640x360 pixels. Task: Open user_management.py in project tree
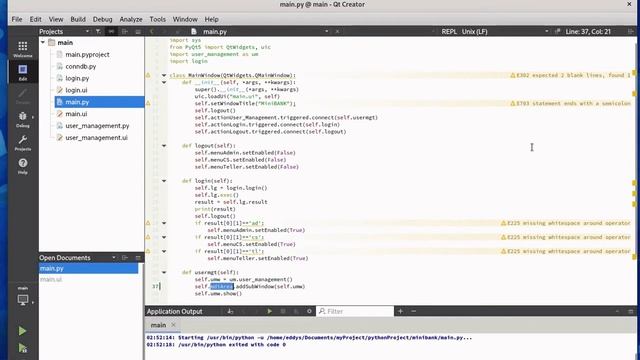pyautogui.click(x=97, y=126)
